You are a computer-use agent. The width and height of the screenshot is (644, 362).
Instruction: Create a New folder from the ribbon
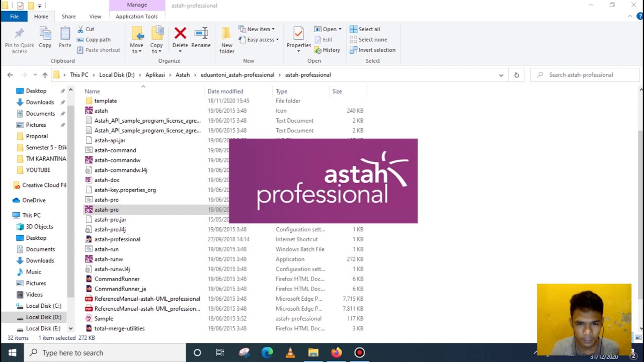click(227, 40)
